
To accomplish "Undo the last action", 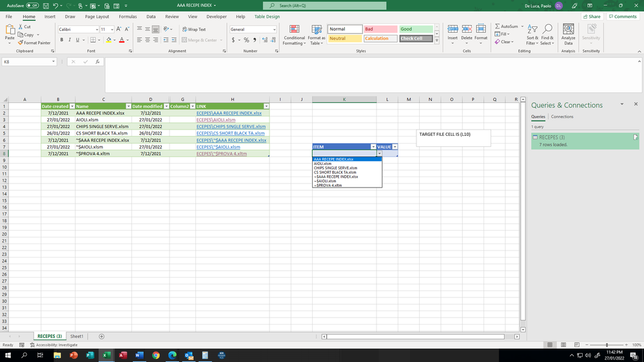I will pyautogui.click(x=55, y=6).
